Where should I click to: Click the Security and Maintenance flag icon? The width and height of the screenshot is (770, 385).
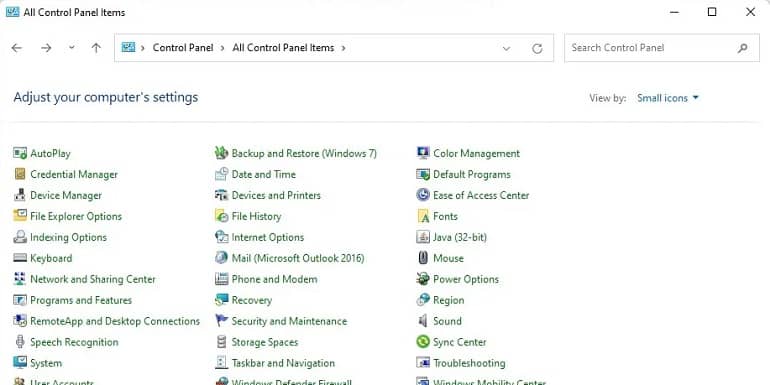pyautogui.click(x=221, y=321)
